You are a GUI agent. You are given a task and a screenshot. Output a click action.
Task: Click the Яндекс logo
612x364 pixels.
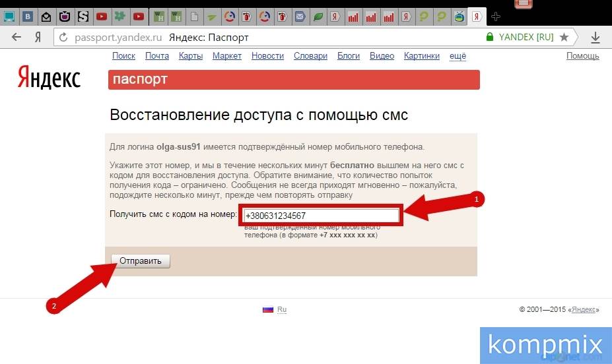[48, 77]
